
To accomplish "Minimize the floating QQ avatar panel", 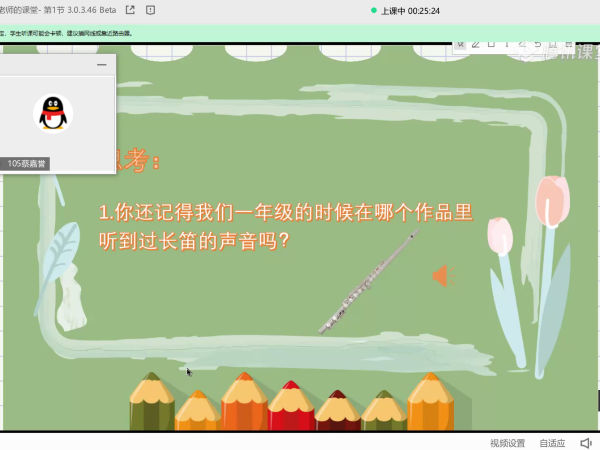I will pos(101,65).
